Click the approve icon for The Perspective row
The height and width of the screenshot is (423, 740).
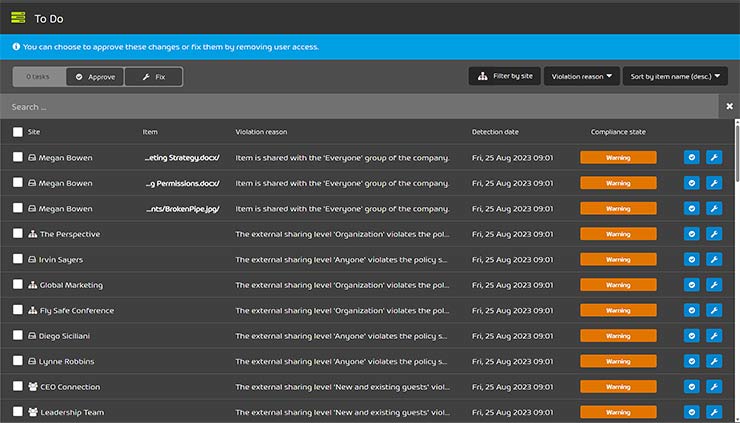(x=692, y=234)
